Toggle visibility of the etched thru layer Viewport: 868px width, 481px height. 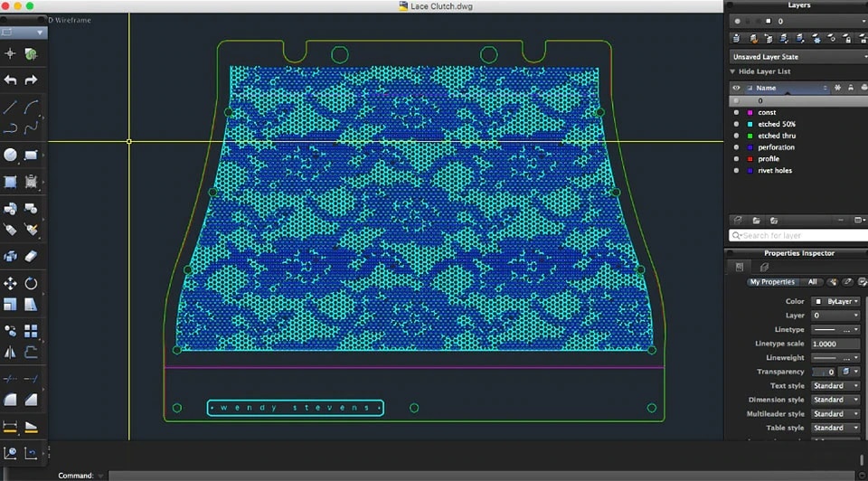pyautogui.click(x=736, y=136)
